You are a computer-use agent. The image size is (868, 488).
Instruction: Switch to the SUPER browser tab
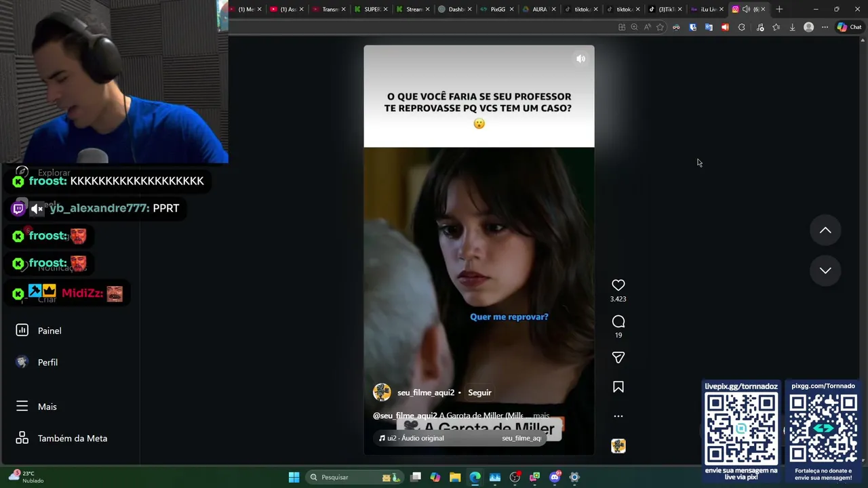pyautogui.click(x=371, y=9)
